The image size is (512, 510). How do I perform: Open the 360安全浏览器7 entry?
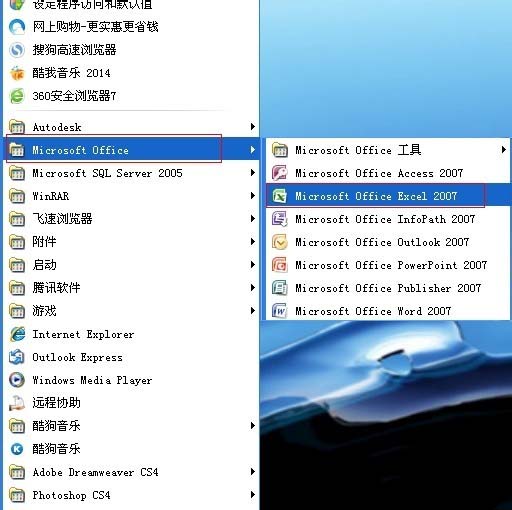coord(132,96)
